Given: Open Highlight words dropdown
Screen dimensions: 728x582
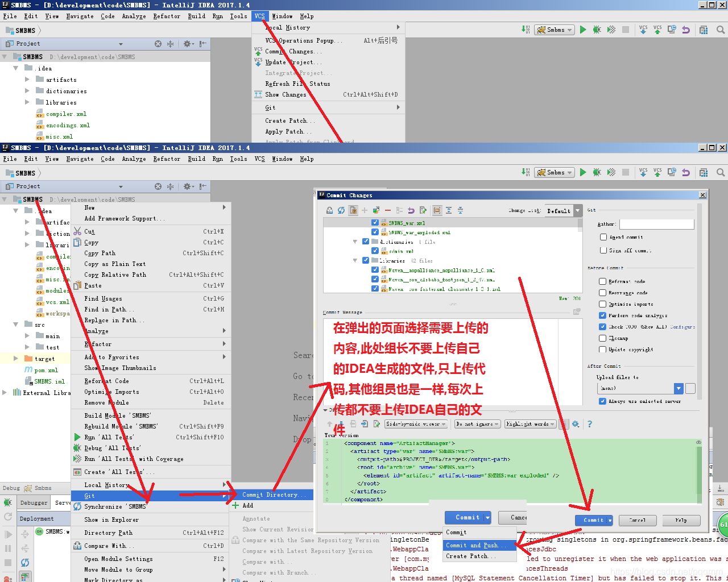Looking at the screenshot, I should click(530, 424).
